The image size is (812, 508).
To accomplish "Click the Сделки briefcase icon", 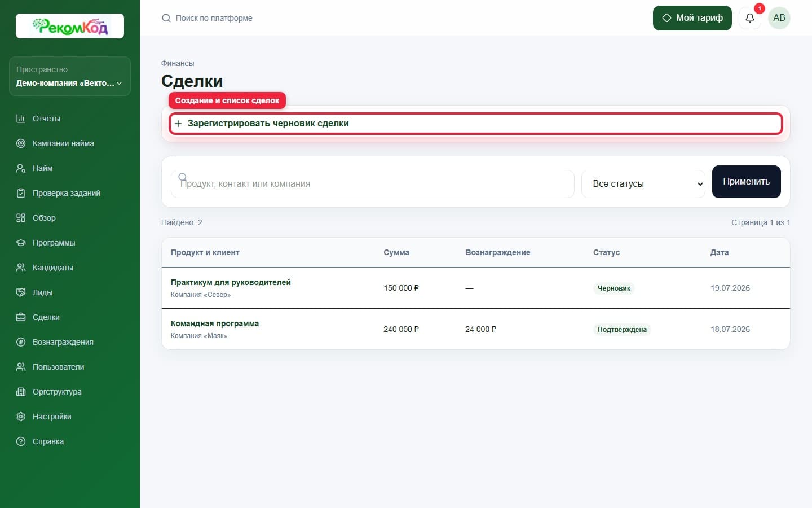I will 21,317.
